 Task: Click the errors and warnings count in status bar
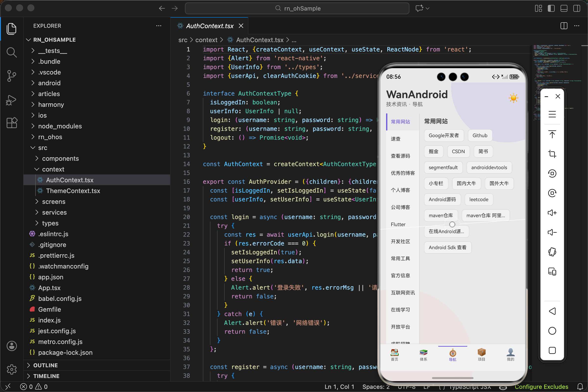click(34, 387)
